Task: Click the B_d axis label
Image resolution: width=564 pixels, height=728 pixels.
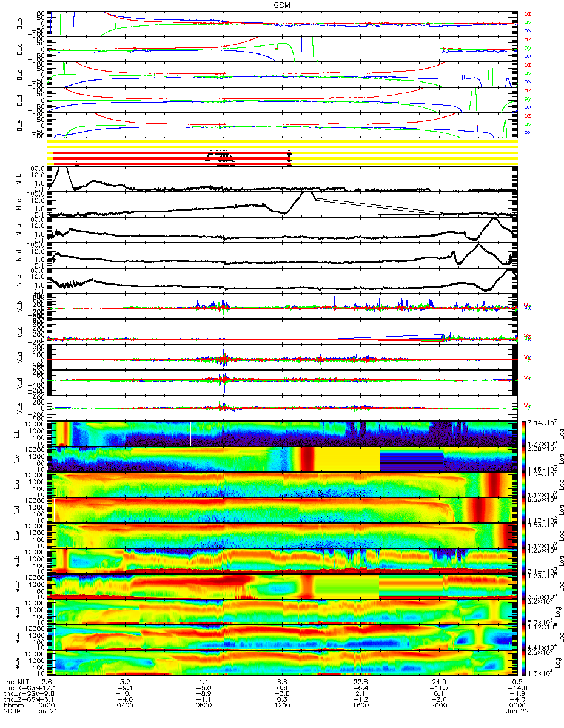Action: tap(19, 99)
